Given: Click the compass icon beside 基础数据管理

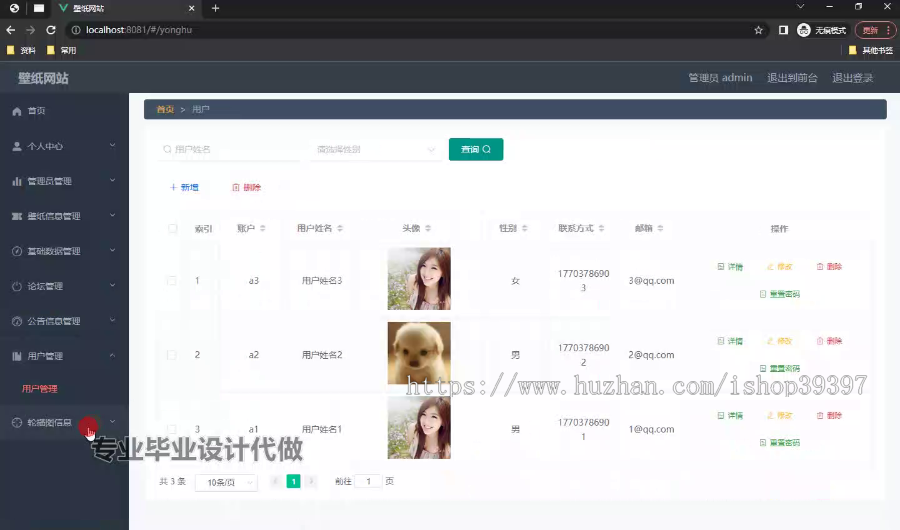Looking at the screenshot, I should tap(17, 252).
